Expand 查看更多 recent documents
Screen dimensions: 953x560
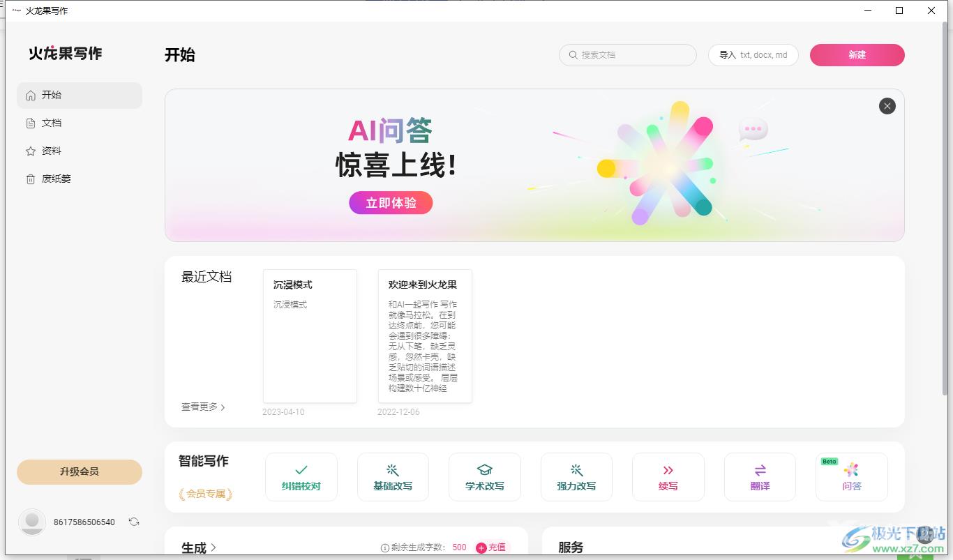204,407
